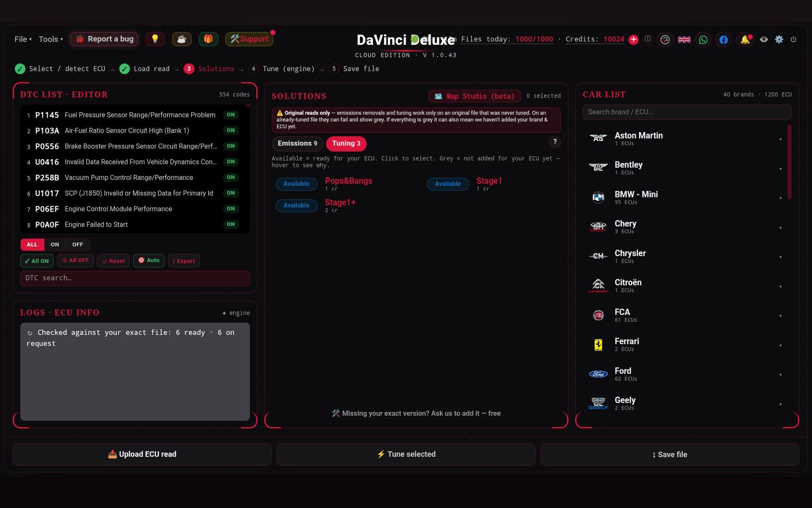Image resolution: width=812 pixels, height=508 pixels.
Task: Open the Support button
Action: (x=249, y=39)
